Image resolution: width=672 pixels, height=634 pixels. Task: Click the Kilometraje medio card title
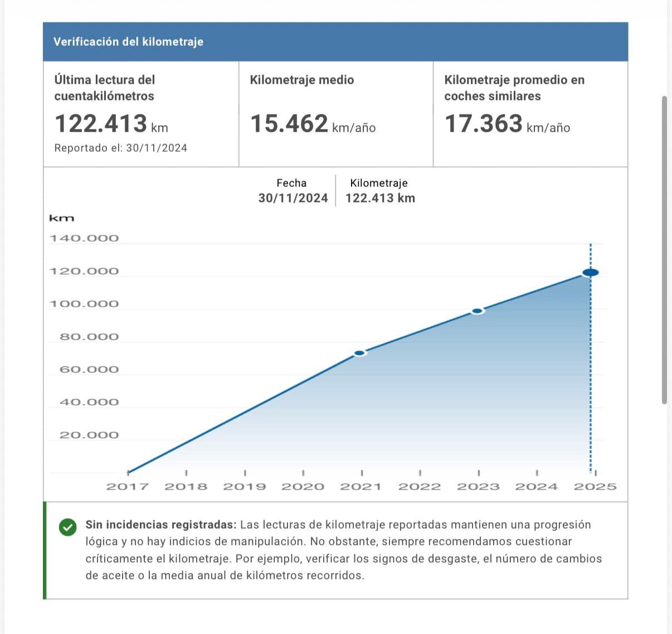(x=301, y=80)
